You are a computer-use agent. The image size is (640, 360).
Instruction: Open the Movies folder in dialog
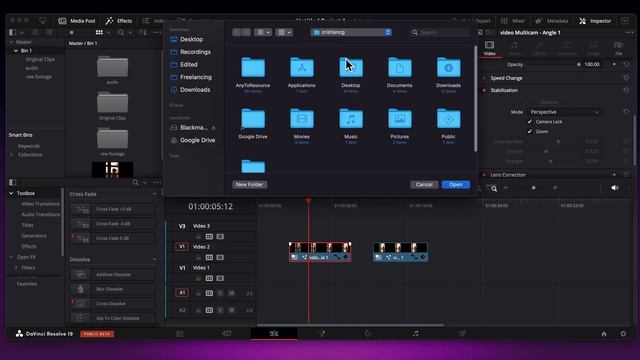302,119
